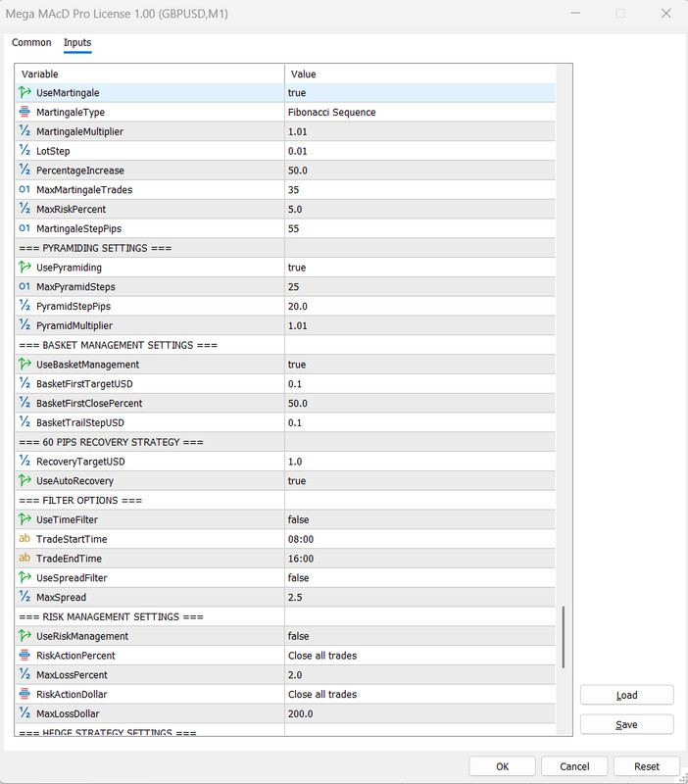Click the integer icon next to MaxPyramidSteps

25,286
